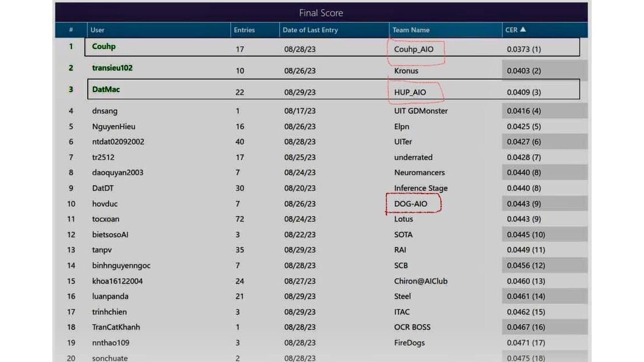Select the user name tanpv

click(102, 250)
